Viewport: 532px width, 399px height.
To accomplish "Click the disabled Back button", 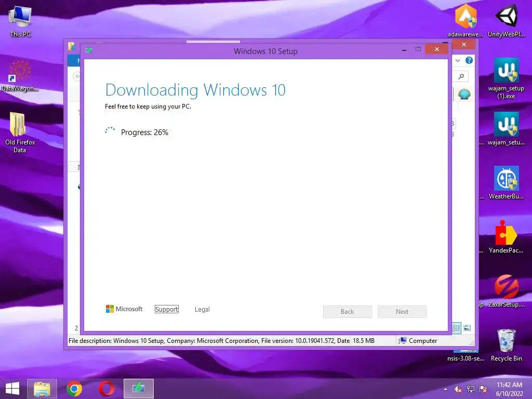I will [348, 312].
